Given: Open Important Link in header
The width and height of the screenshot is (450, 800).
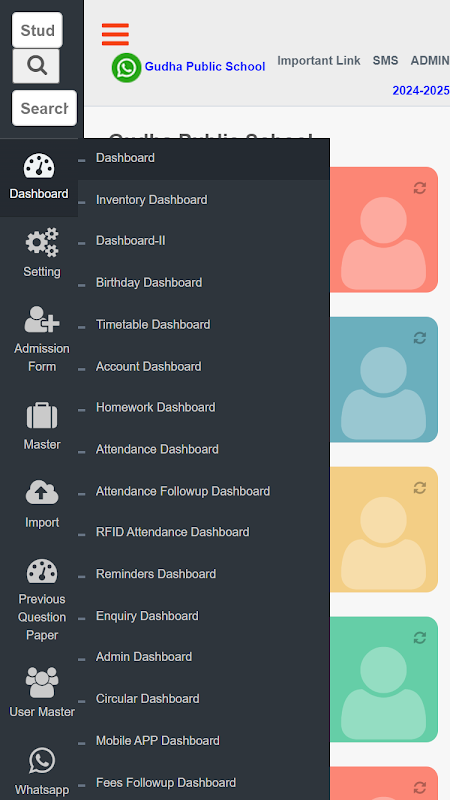Looking at the screenshot, I should point(319,61).
